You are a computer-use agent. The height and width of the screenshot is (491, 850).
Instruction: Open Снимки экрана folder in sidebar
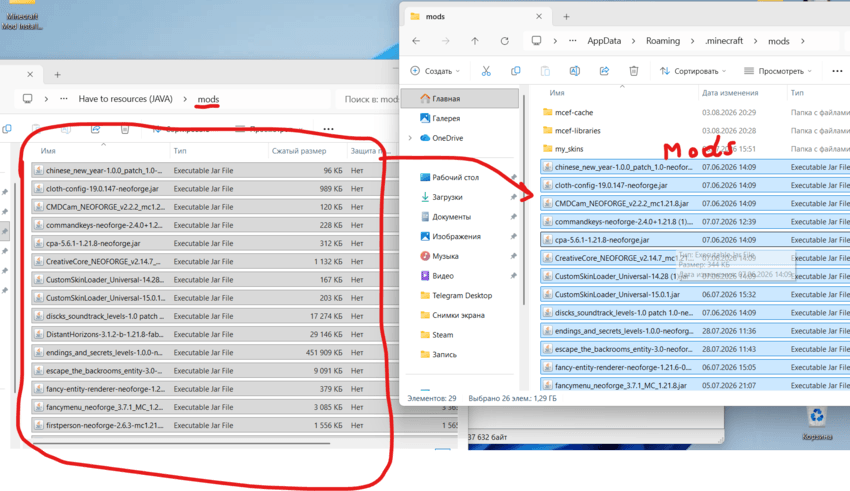point(458,315)
